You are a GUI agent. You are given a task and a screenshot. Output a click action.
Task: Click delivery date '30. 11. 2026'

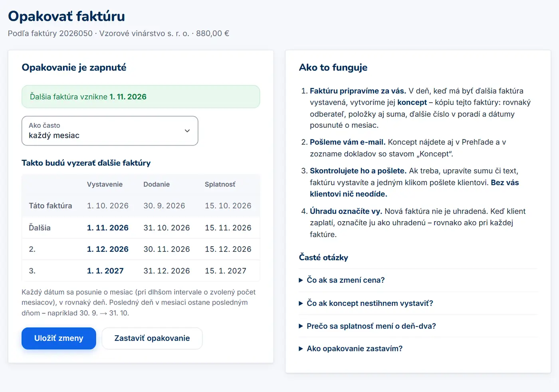(x=167, y=249)
